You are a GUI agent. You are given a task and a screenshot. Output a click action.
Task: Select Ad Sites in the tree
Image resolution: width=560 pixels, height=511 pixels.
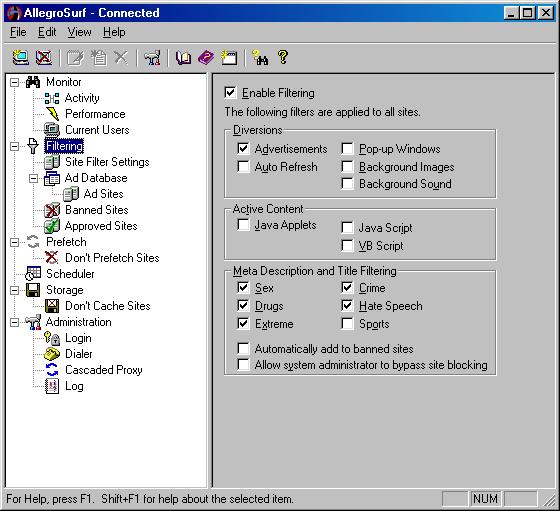(103, 194)
